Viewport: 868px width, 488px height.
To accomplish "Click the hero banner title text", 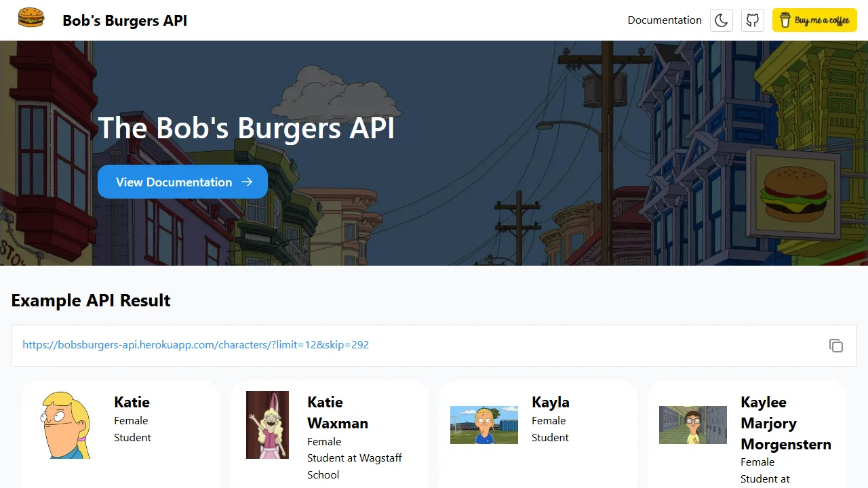I will [x=247, y=127].
